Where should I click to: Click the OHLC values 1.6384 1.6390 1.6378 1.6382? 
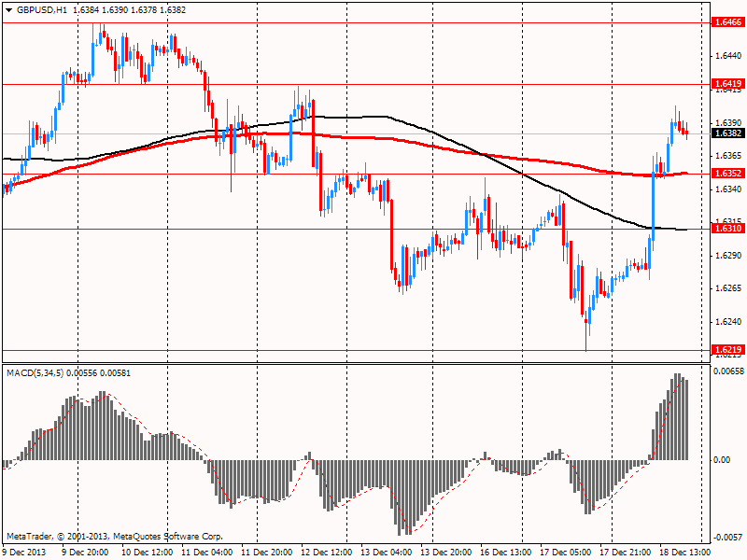[x=130, y=10]
